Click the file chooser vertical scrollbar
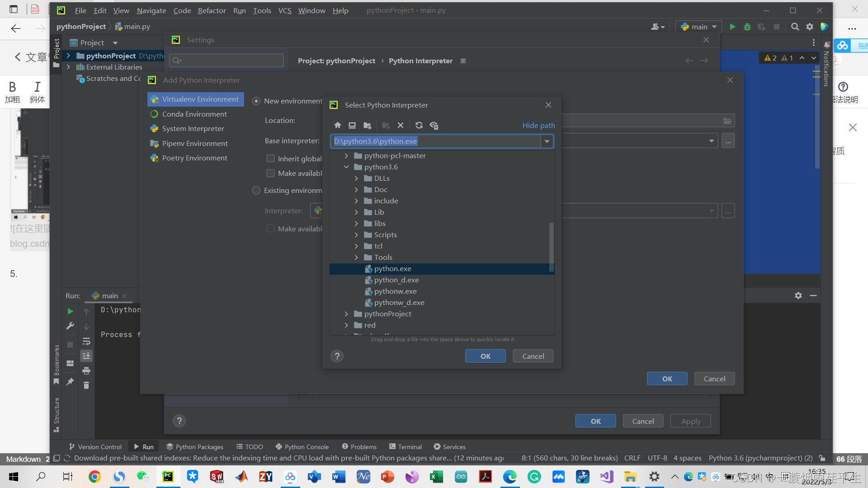This screenshot has height=488, width=868. (551, 247)
